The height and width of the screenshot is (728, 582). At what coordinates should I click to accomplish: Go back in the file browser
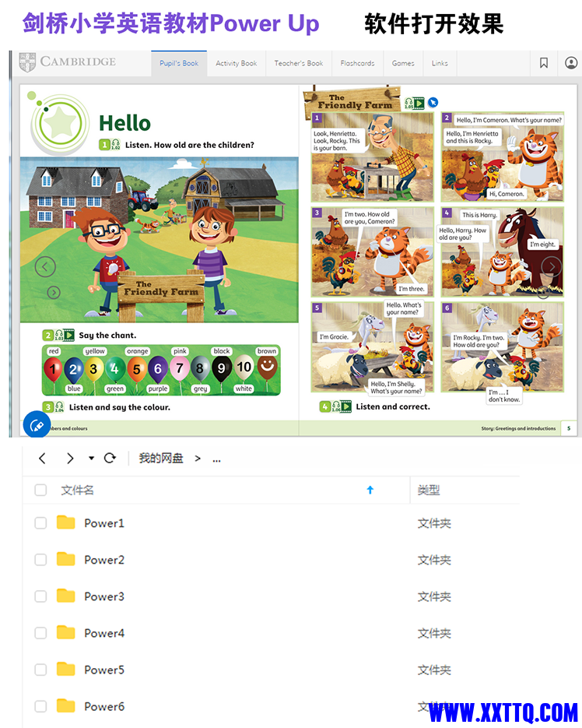click(42, 459)
